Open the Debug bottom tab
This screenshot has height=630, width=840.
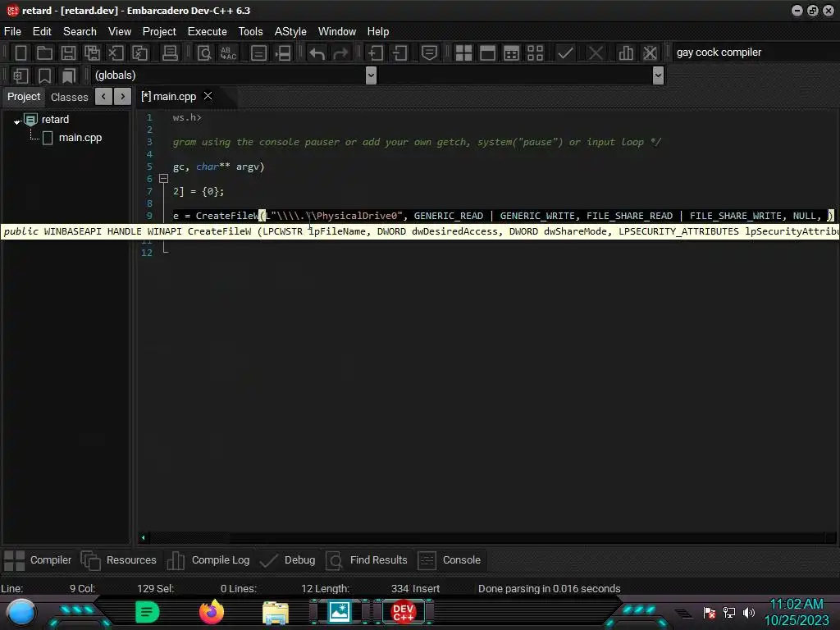pos(288,560)
